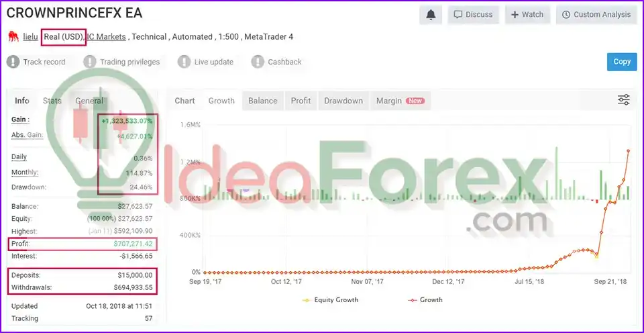Click the final growth data point on chart

[628, 151]
